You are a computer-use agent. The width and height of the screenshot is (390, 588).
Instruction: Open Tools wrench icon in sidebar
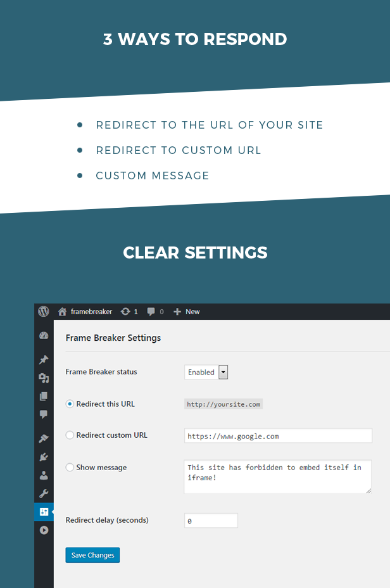[x=44, y=494]
